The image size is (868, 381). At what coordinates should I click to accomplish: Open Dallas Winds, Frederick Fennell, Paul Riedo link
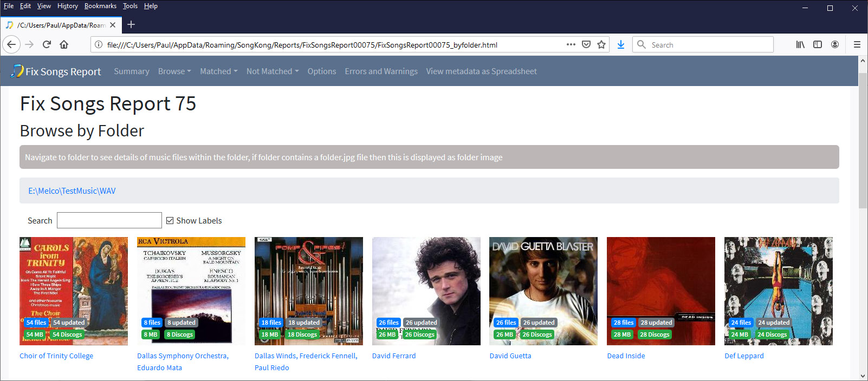[x=306, y=362]
